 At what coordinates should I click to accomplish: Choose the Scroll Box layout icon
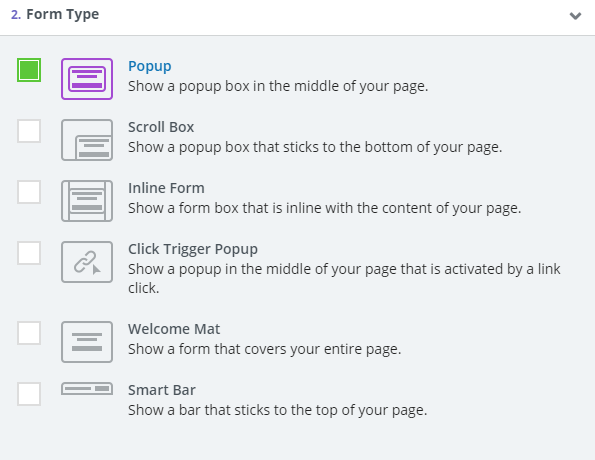coord(87,140)
